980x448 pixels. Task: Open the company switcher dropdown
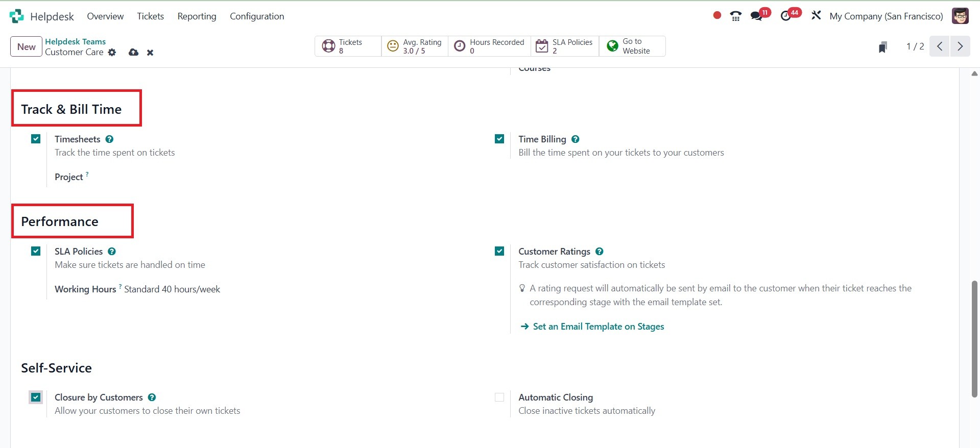coord(886,16)
